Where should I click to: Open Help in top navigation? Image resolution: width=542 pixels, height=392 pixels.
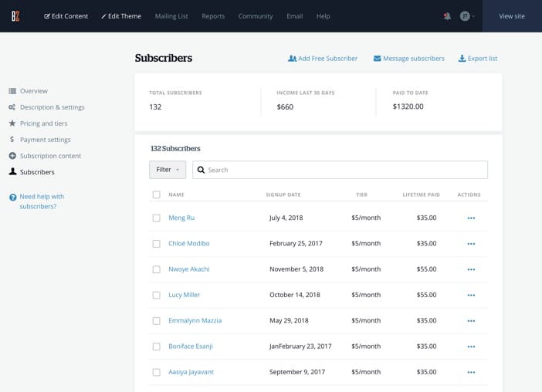pyautogui.click(x=324, y=16)
